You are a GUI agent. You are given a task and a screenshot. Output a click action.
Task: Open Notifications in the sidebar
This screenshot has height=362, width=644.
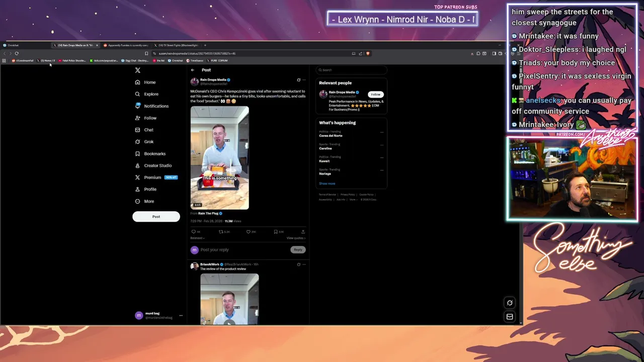[151, 106]
